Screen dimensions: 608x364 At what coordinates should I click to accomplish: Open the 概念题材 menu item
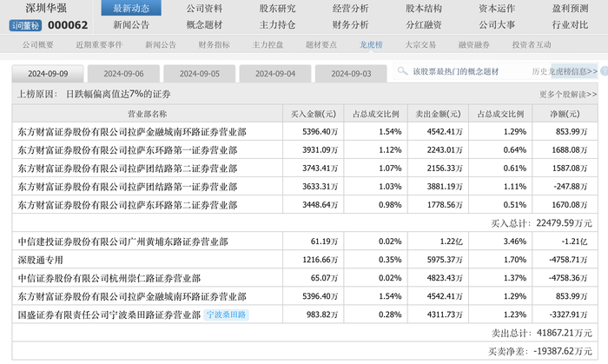(x=204, y=25)
